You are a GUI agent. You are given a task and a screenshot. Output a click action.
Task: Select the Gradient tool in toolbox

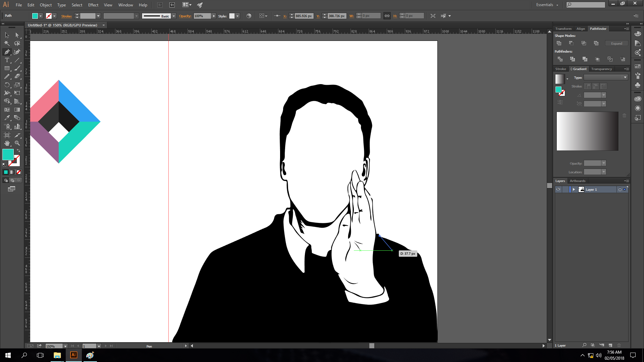point(17,110)
